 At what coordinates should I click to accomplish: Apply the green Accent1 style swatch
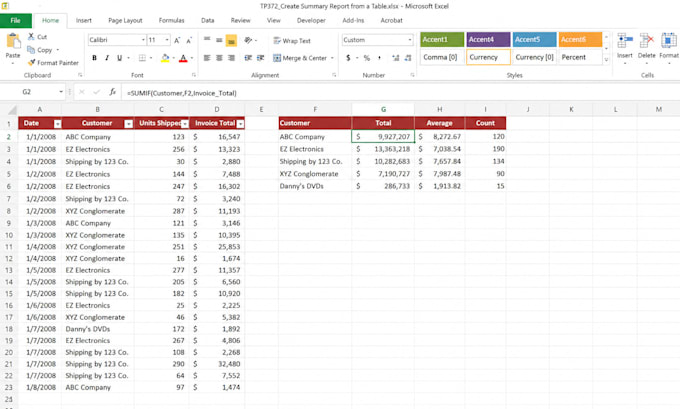(x=442, y=39)
